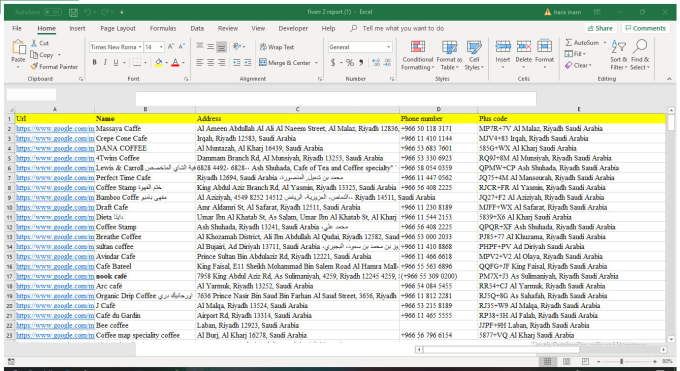The width and height of the screenshot is (680, 371).
Task: Apply the fill color bucket
Action: (159, 62)
